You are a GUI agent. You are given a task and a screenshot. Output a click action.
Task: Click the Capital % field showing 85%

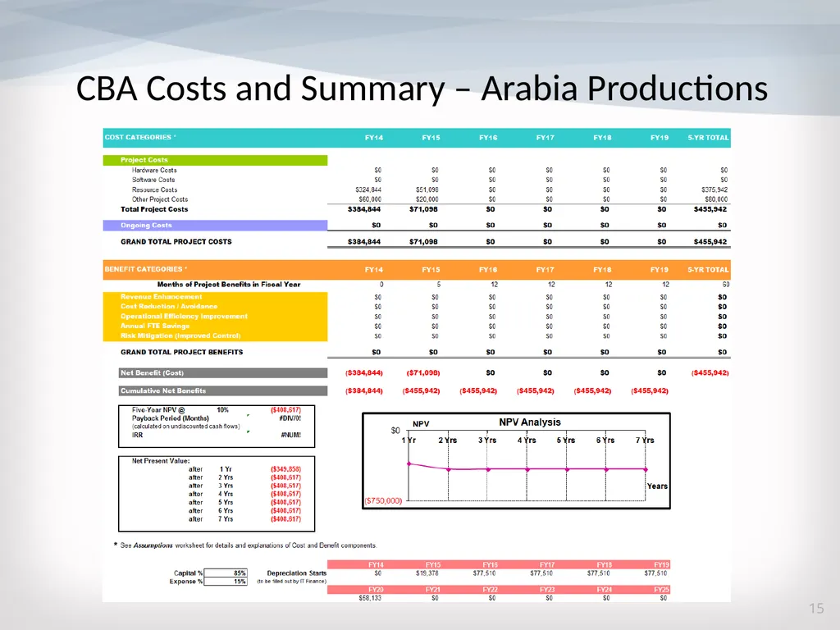point(226,573)
